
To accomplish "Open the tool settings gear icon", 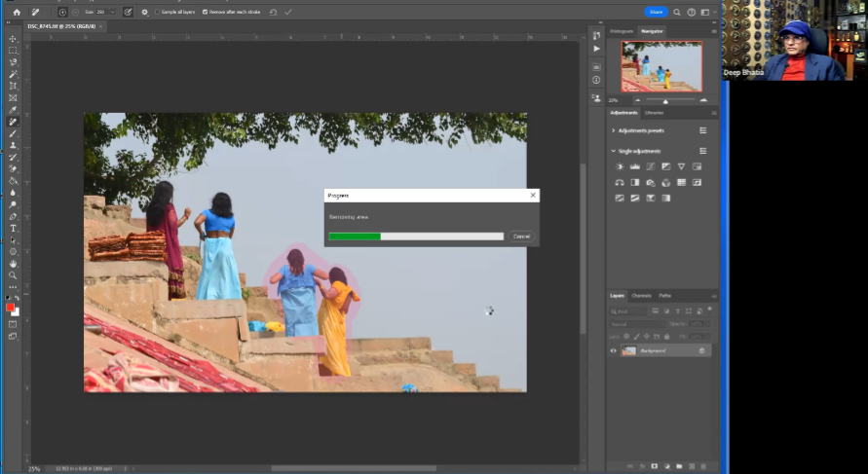I will point(145,12).
